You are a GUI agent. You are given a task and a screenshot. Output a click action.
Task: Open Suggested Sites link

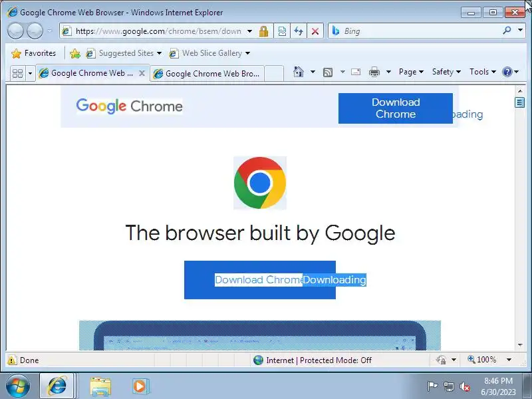tap(124, 53)
